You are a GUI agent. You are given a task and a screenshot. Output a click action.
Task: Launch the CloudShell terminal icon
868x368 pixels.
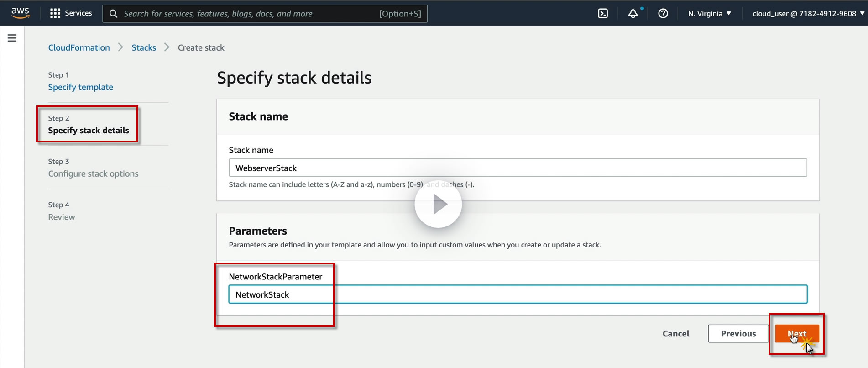click(603, 13)
